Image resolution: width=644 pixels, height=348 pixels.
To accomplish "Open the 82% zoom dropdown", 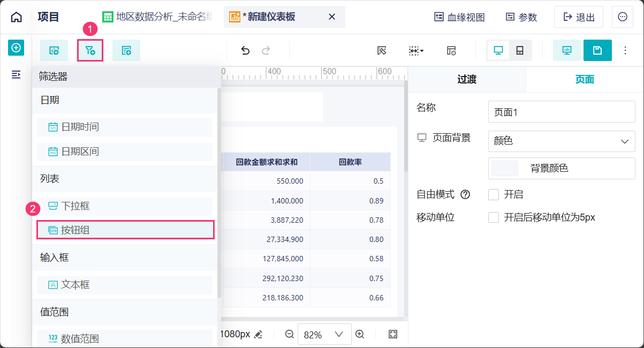I will 324,335.
